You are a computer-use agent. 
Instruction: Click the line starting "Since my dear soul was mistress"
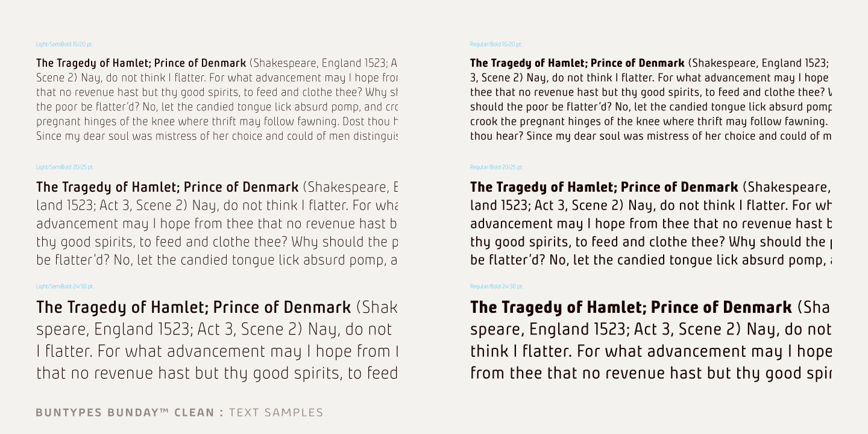217,136
